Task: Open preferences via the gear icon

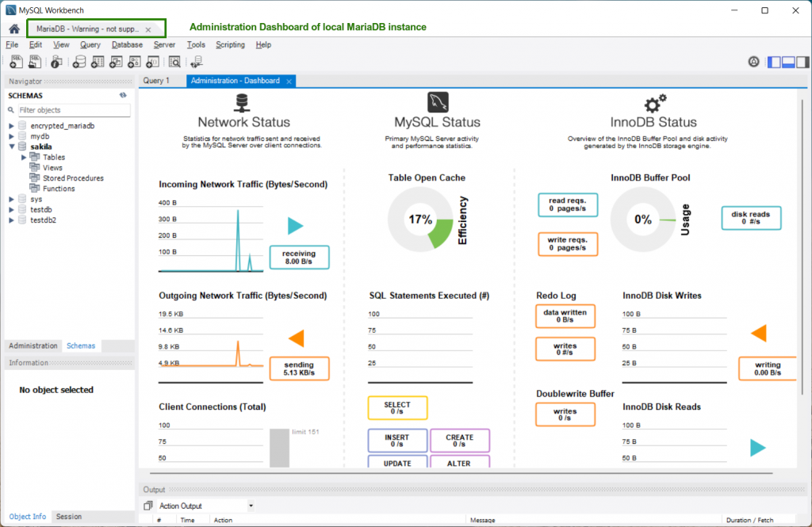Action: (753, 62)
